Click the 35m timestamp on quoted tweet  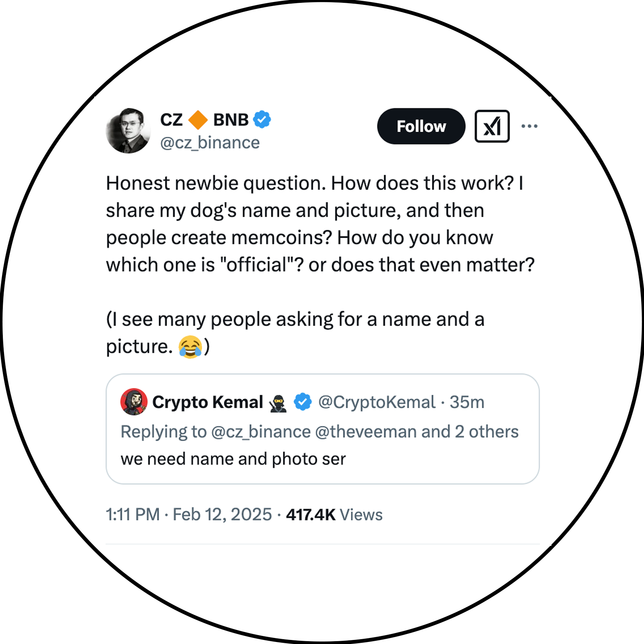(467, 402)
